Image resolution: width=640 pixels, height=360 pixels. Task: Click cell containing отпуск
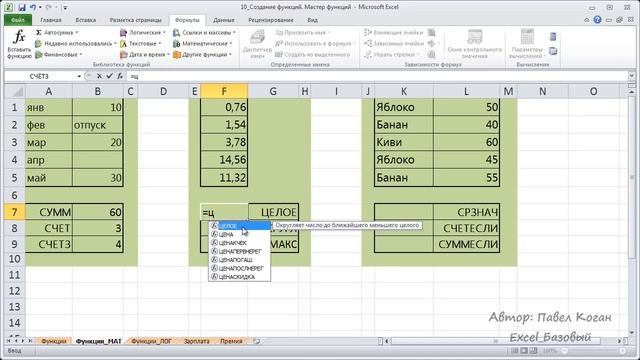pos(98,125)
